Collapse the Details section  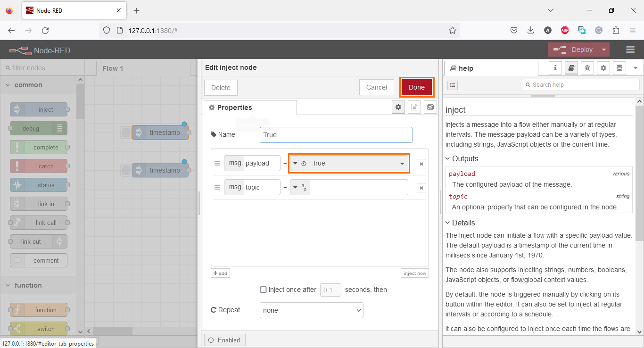460,223
